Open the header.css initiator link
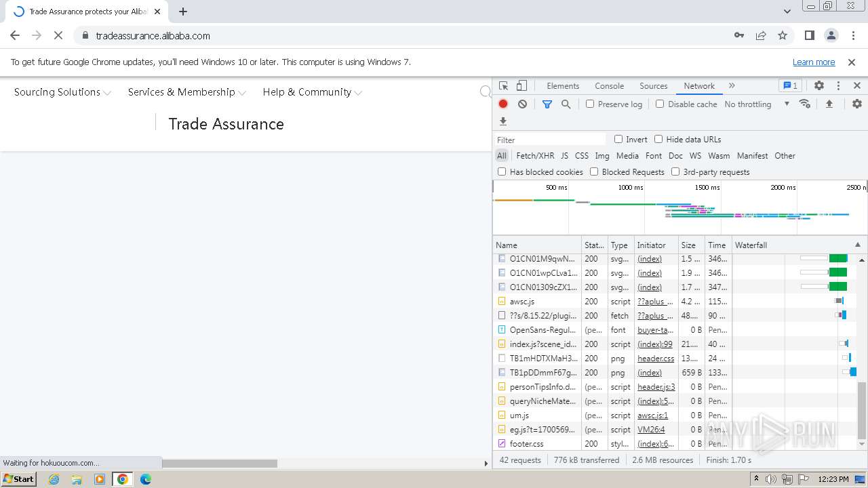 click(x=656, y=359)
